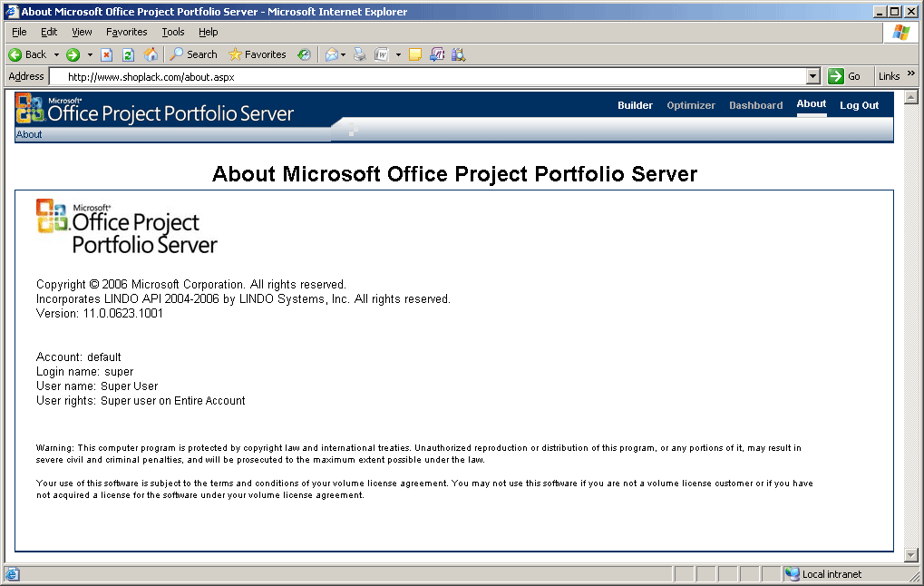Expand the Links toolbar chevron
924x586 pixels.
pyautogui.click(x=911, y=73)
